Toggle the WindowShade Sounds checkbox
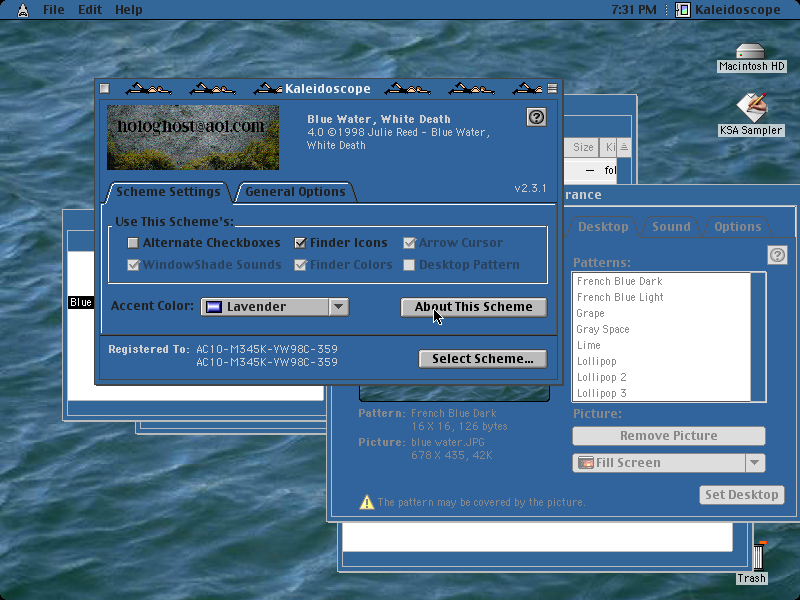Image resolution: width=800 pixels, height=600 pixels. tap(133, 265)
